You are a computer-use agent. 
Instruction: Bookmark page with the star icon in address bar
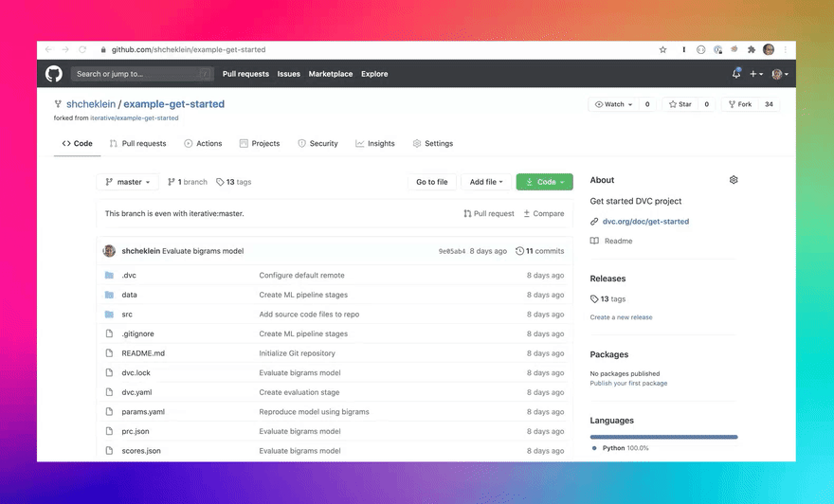click(662, 49)
